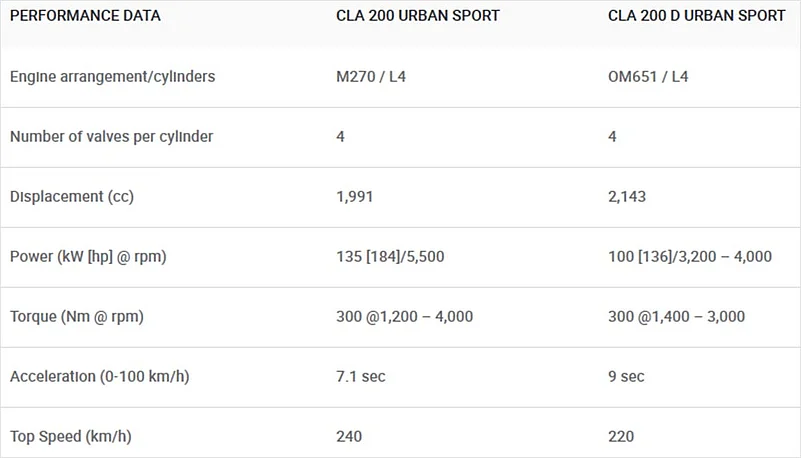Click the Torque (Nm @ rpm) label
Viewport: 801px width, 458px height.
click(x=77, y=317)
